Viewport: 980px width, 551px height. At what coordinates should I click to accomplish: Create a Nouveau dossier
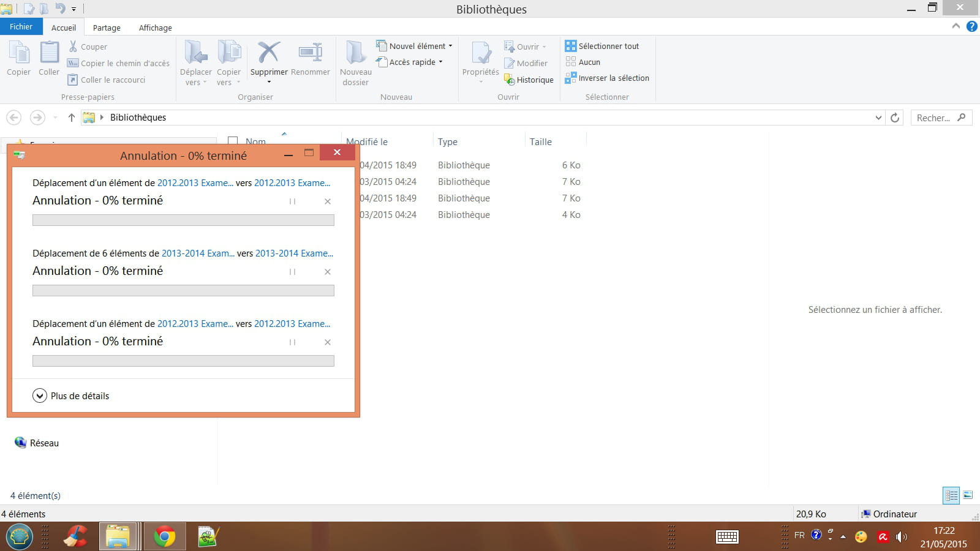pyautogui.click(x=356, y=63)
